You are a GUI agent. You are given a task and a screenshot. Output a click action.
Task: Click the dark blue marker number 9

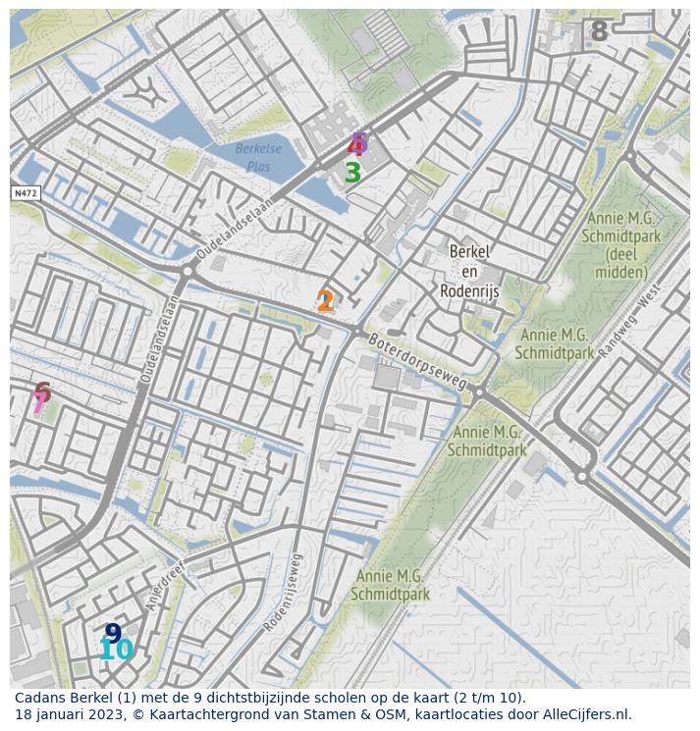[113, 633]
